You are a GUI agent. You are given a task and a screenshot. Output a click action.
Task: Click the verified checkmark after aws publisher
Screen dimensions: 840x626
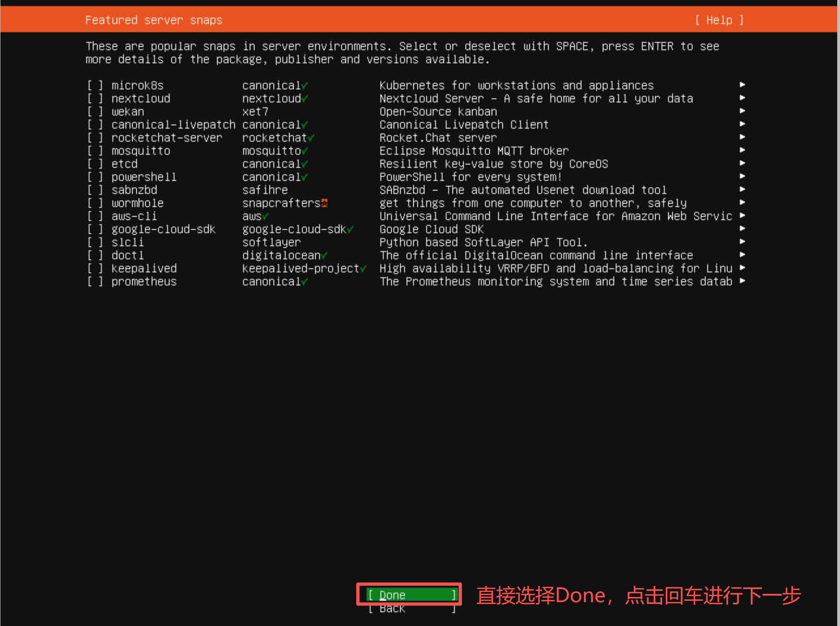coord(266,216)
